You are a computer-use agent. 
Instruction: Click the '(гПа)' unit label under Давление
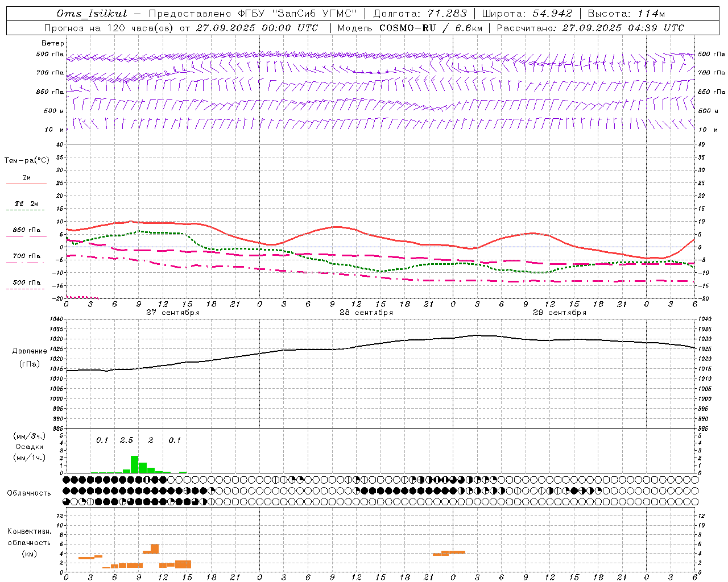(30, 364)
